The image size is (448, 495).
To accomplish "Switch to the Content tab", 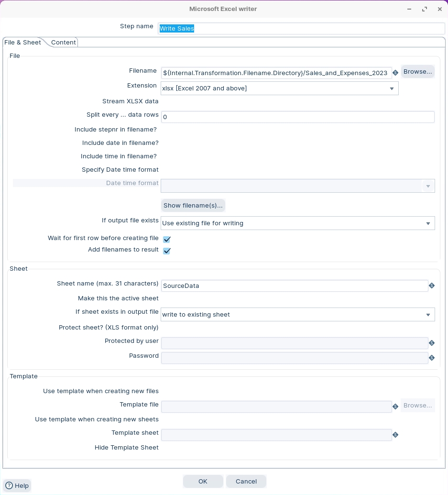I will tap(64, 42).
